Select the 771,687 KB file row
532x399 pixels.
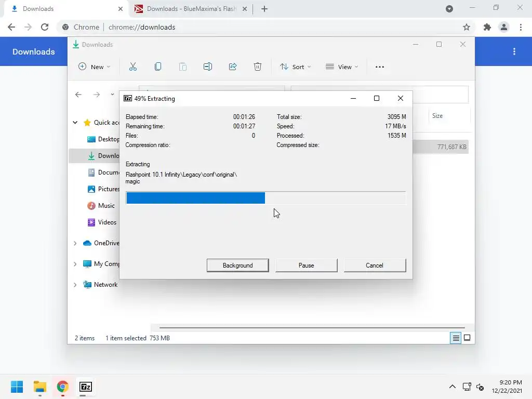(441, 147)
